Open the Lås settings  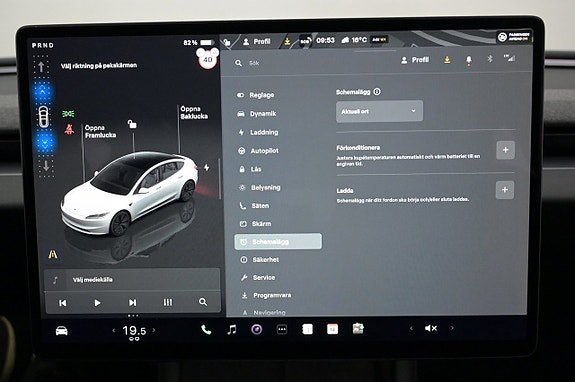point(250,169)
